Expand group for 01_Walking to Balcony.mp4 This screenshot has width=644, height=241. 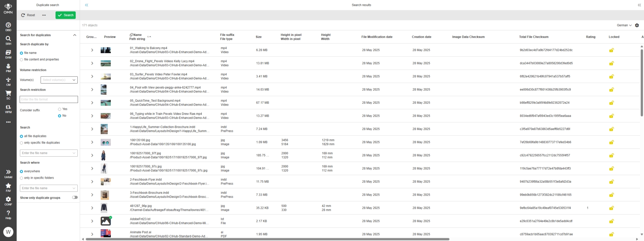tap(92, 50)
